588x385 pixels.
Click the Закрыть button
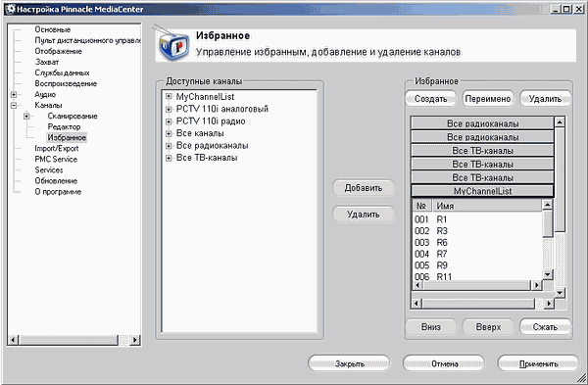point(349,363)
